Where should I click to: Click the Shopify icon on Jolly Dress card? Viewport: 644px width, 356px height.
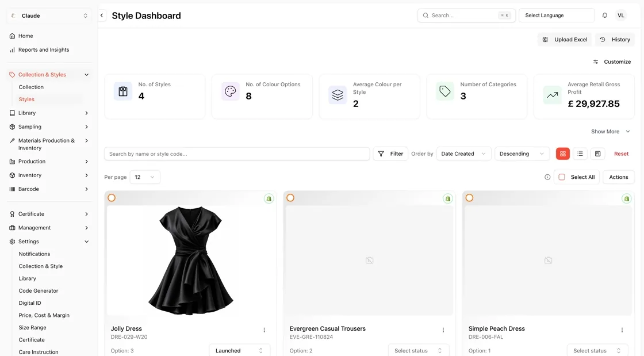[x=269, y=199]
